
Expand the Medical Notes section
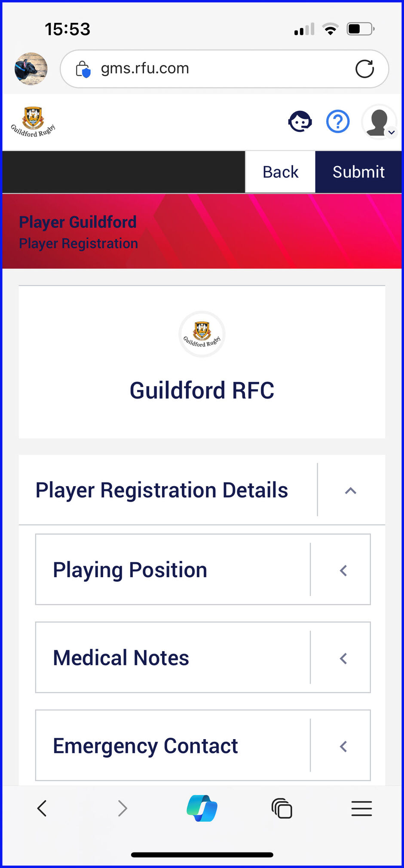pos(343,658)
